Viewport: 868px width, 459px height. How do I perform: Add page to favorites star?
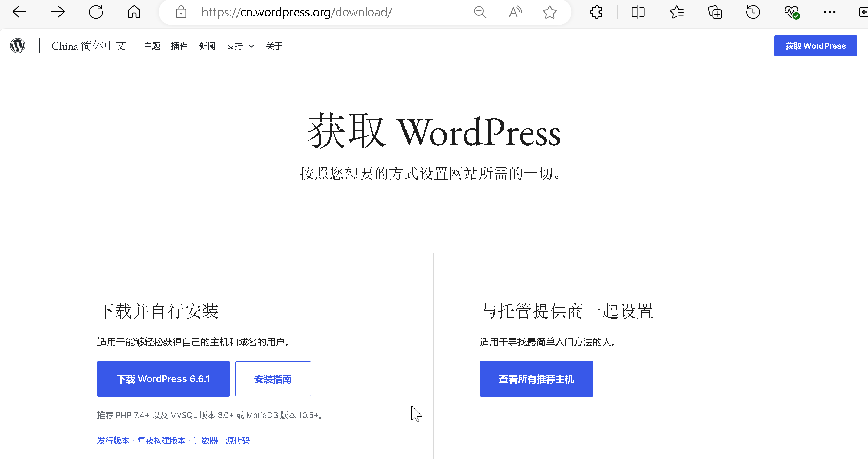tap(549, 13)
